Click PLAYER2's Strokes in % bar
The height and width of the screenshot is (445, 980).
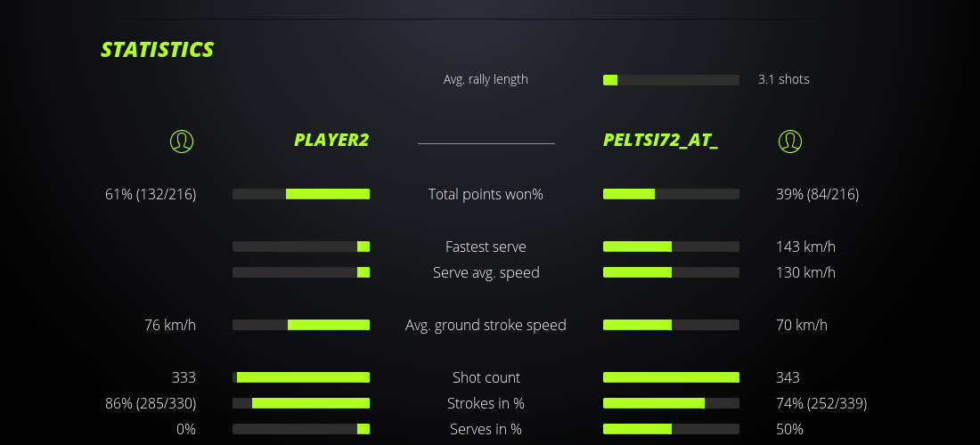coord(301,403)
